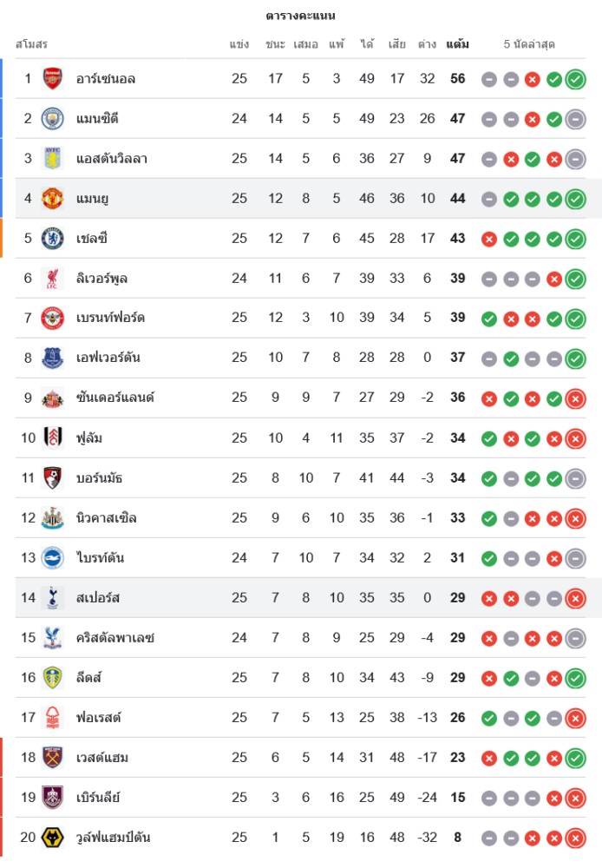602x868 pixels.
Task: Click the Tottenham Spurs club crest
Action: (53, 597)
